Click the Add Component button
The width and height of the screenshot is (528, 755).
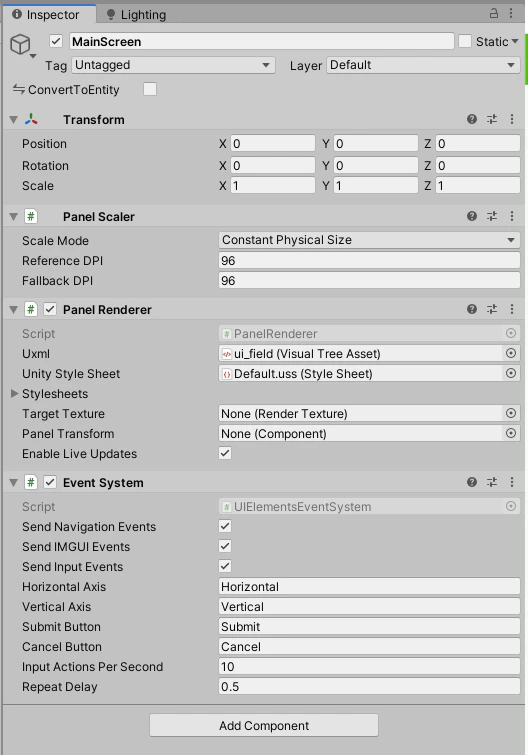[264, 725]
